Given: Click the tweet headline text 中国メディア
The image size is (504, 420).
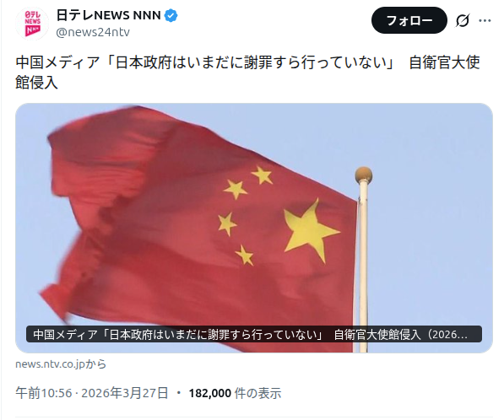Looking at the screenshot, I should coord(58,62).
